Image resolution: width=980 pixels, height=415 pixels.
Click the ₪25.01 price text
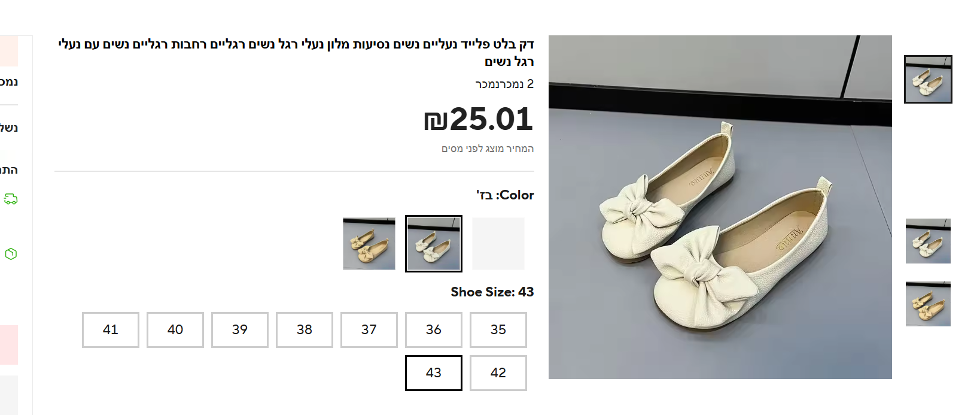click(x=478, y=119)
